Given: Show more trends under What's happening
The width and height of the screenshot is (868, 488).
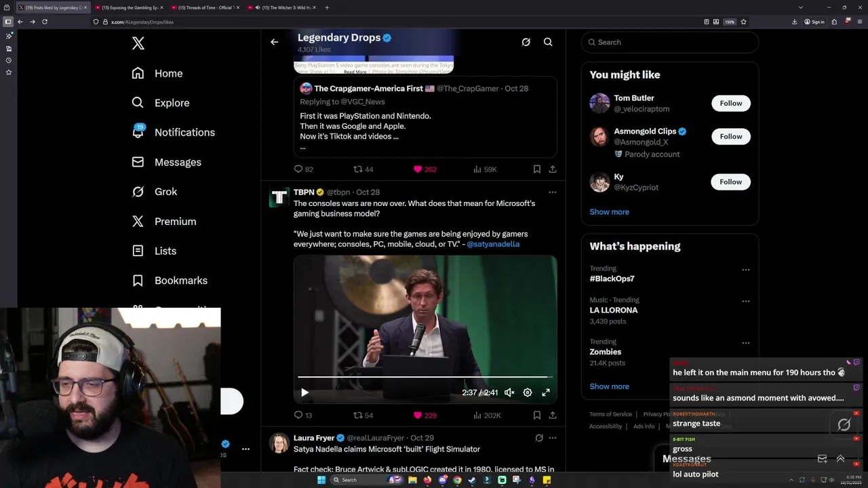Looking at the screenshot, I should [x=609, y=386].
